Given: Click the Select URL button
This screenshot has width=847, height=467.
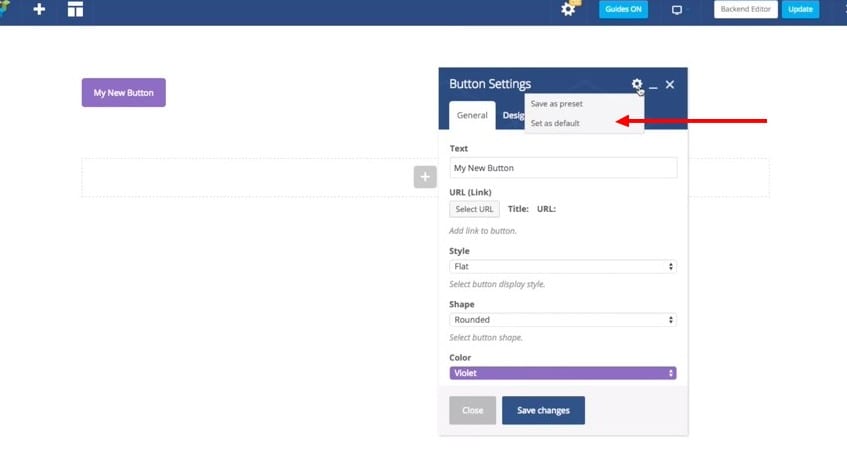Looking at the screenshot, I should click(474, 209).
